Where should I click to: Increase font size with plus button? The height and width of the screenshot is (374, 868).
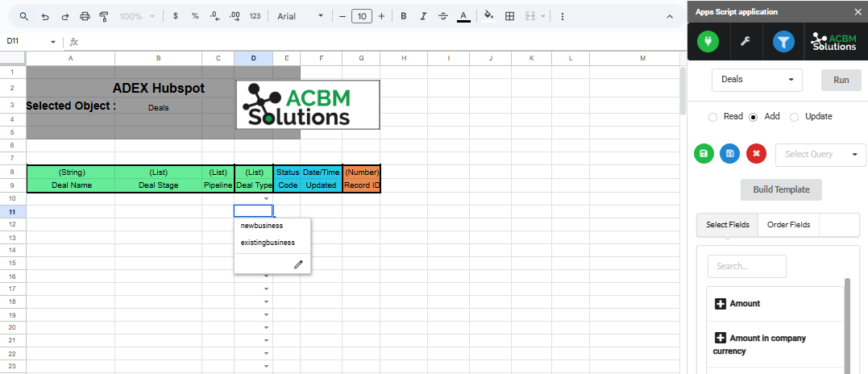point(381,17)
